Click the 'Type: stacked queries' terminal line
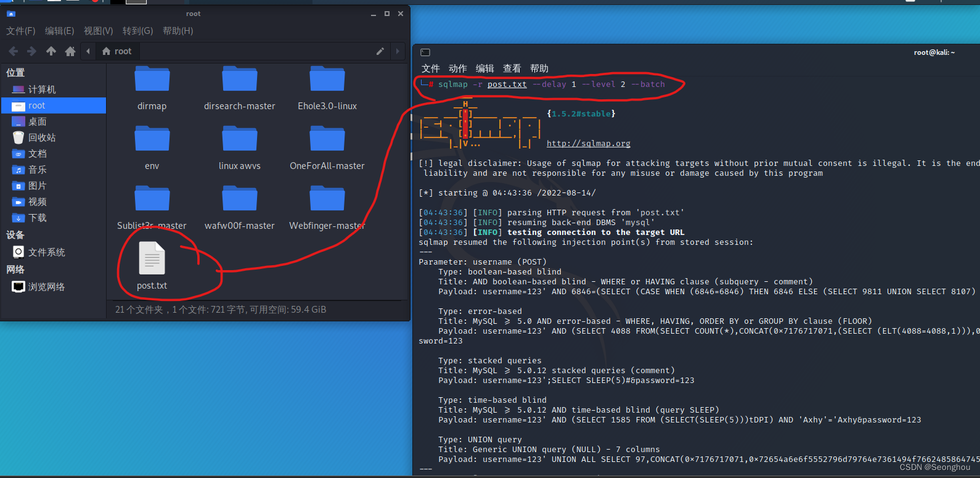Image resolution: width=980 pixels, height=478 pixels. pyautogui.click(x=490, y=361)
